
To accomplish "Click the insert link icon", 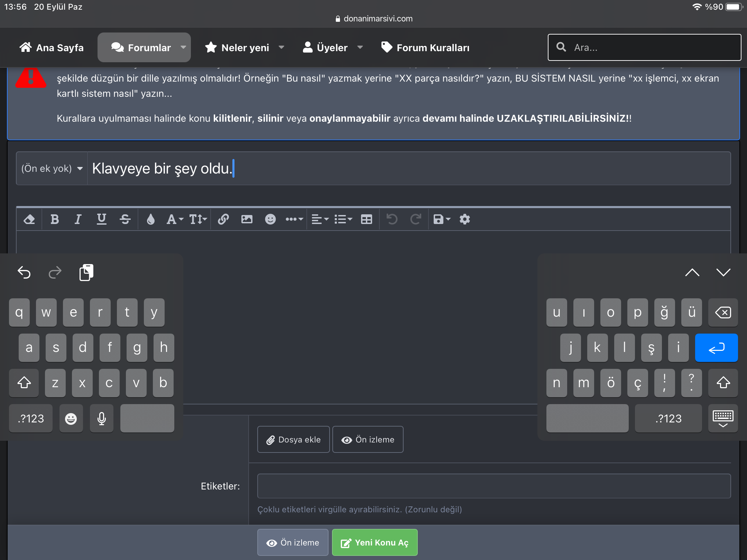I will click(x=223, y=219).
